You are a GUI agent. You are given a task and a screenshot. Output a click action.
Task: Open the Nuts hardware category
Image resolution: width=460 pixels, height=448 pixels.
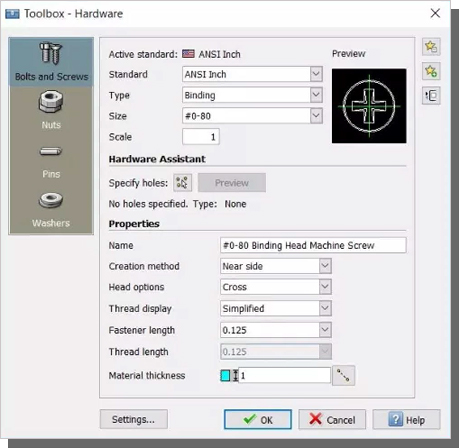(51, 110)
